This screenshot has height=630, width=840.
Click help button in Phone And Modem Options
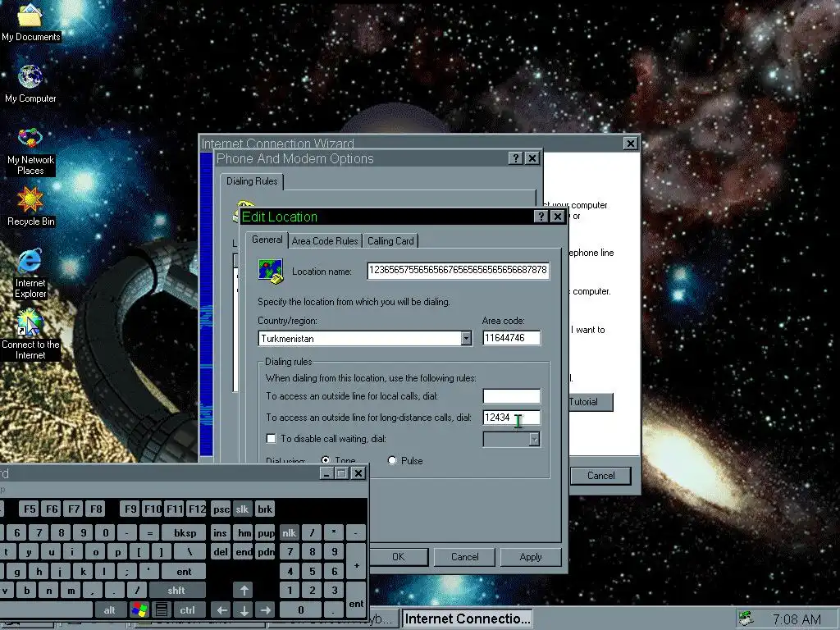pos(515,158)
